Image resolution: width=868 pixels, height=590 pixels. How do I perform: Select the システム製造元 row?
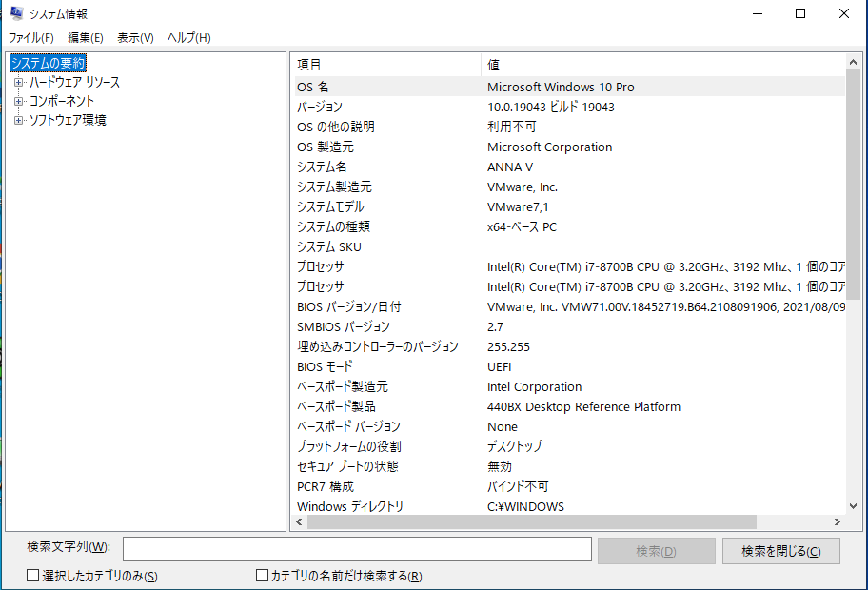(x=569, y=187)
